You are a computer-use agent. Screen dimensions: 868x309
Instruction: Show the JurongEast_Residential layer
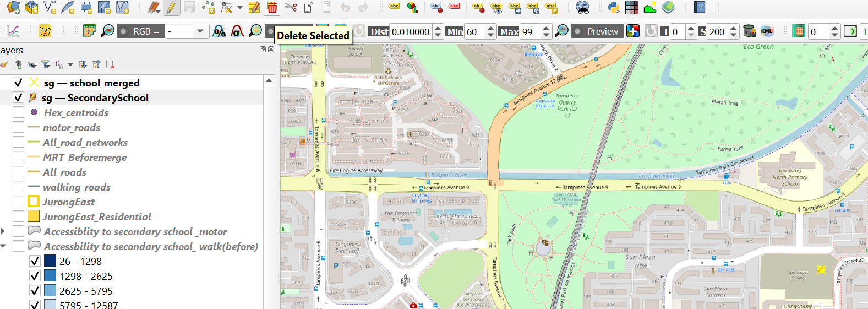18,216
